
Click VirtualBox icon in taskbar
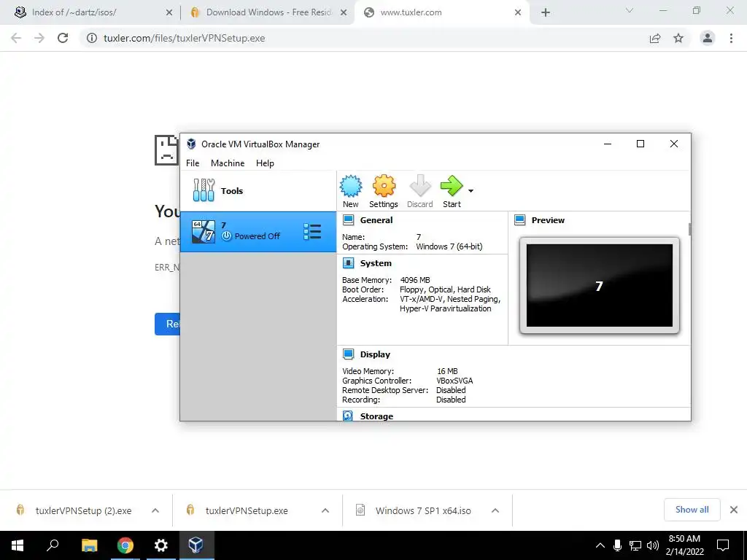click(196, 545)
